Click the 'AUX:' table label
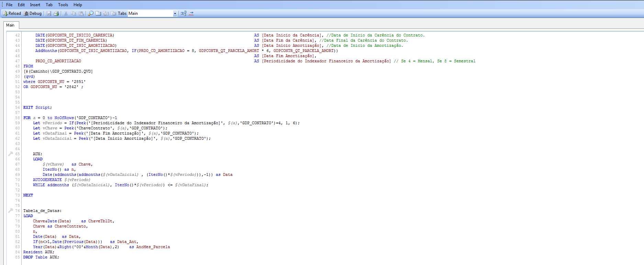This screenshot has width=644, height=265. point(38,154)
